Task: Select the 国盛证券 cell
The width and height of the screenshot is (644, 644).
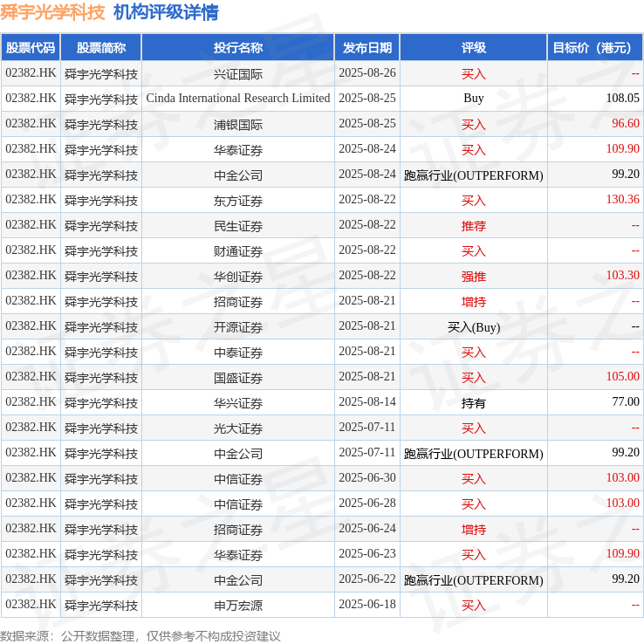Action: (x=238, y=378)
